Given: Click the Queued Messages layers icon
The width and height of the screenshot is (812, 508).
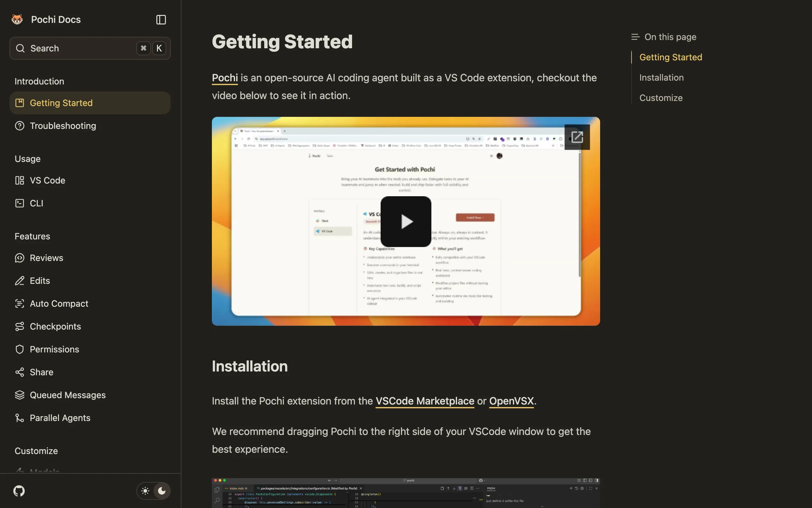Looking at the screenshot, I should tap(20, 395).
